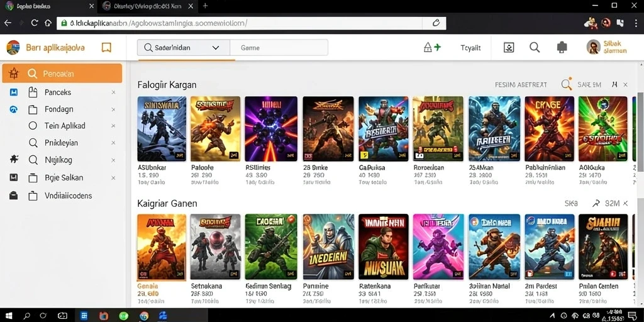Click the Game search input field
This screenshot has height=322, width=644.
tap(279, 48)
